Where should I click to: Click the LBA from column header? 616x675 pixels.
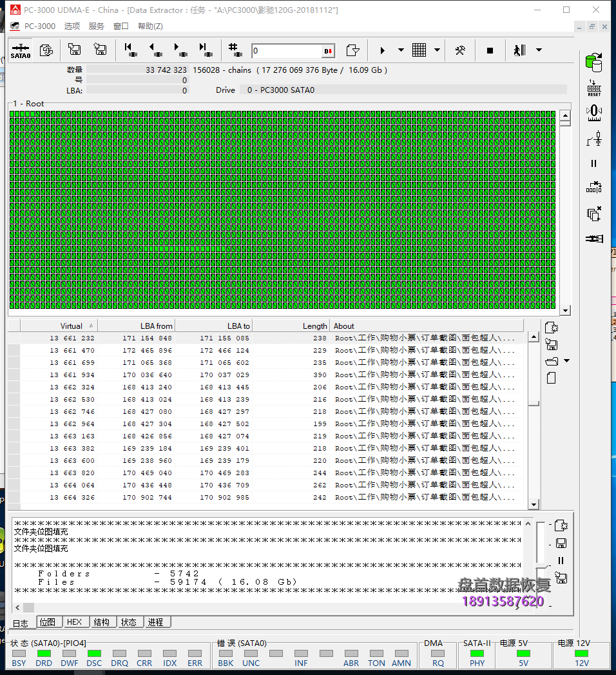[137, 326]
